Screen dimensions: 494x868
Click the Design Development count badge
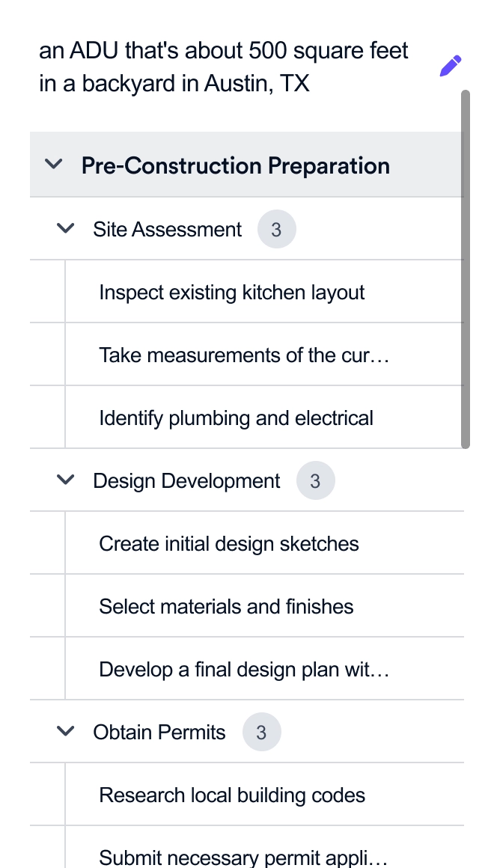315,480
